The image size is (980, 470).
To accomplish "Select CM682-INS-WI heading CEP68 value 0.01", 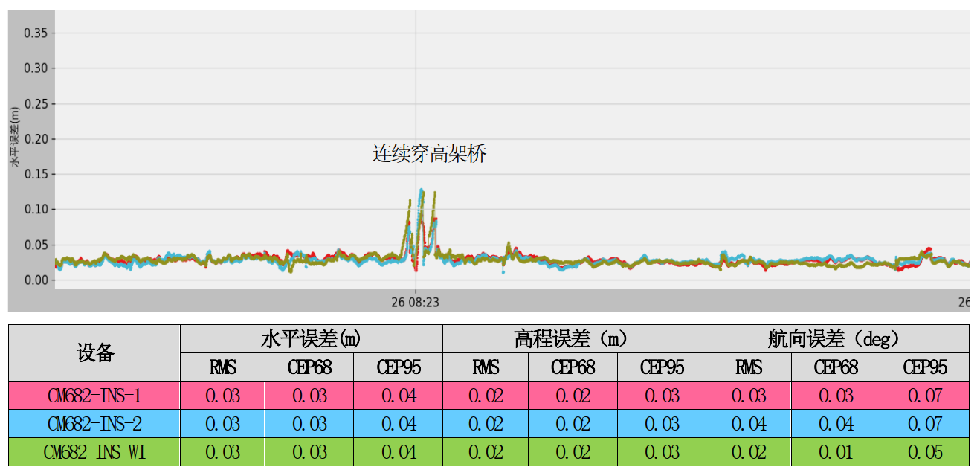I will (836, 452).
